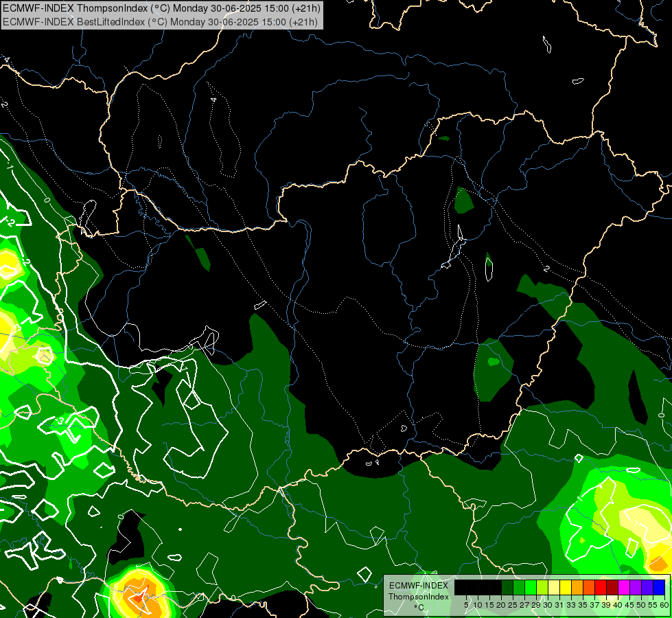Click the legend scale value '25'
This screenshot has width=672, height=618.
coord(513,605)
